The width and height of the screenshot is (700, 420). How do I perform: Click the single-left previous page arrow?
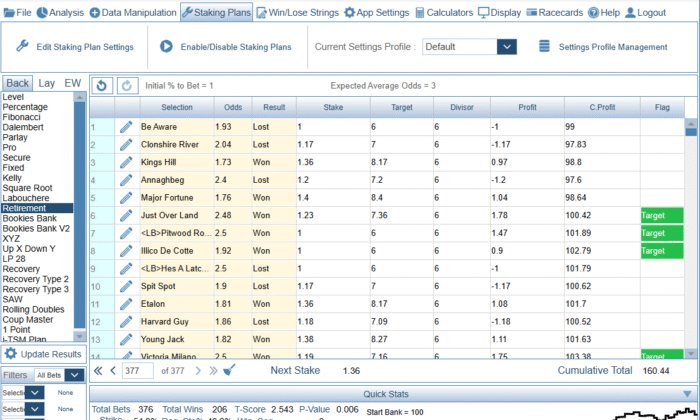click(x=112, y=371)
